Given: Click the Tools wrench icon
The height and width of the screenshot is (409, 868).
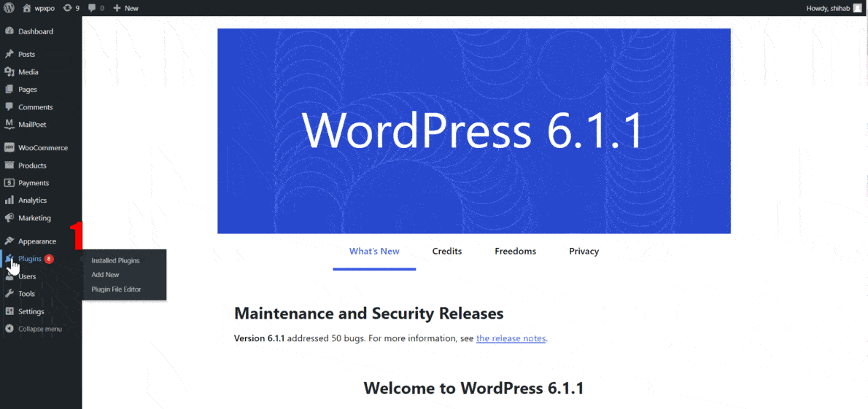Looking at the screenshot, I should coord(9,294).
